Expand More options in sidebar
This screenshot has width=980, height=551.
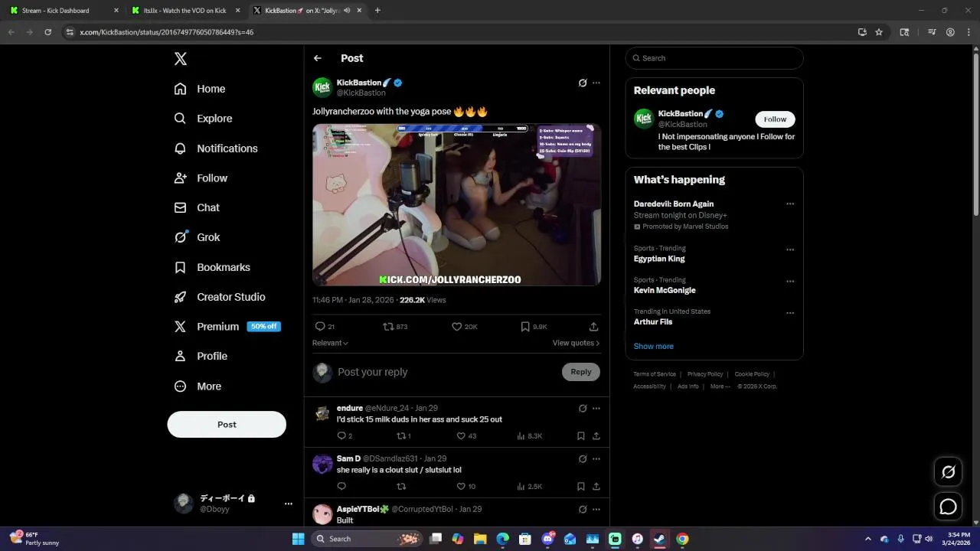click(198, 386)
